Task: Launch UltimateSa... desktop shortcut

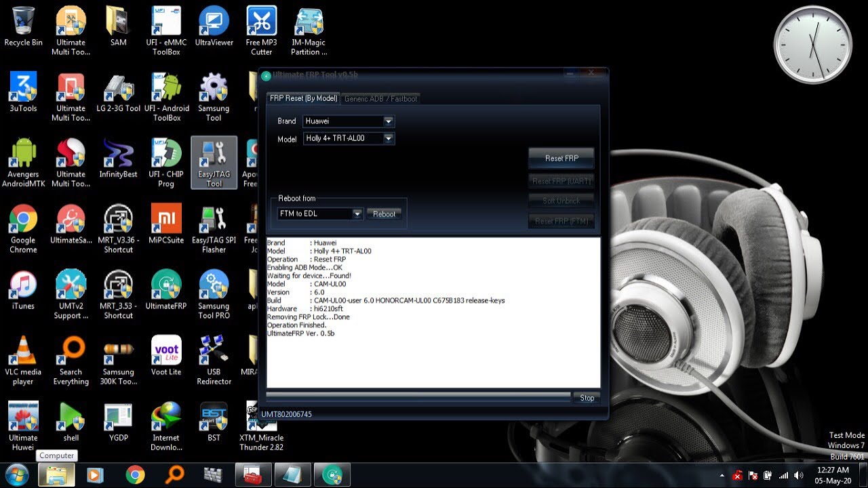Action: [x=71, y=224]
